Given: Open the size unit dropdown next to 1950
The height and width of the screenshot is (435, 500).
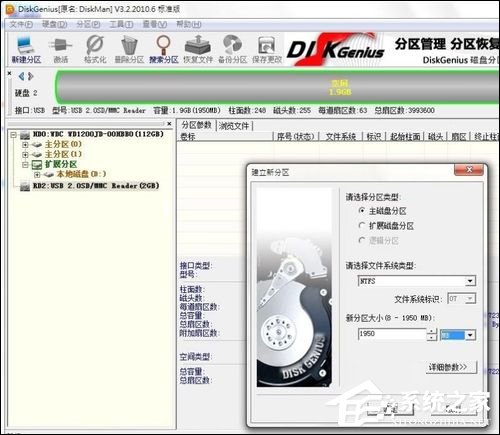Looking at the screenshot, I should (x=470, y=335).
